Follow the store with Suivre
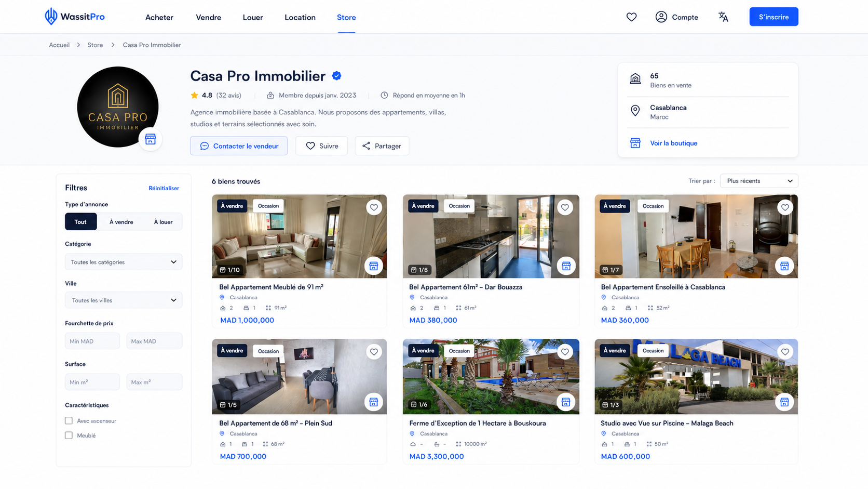Screen dimensions: 868x489 click(322, 146)
